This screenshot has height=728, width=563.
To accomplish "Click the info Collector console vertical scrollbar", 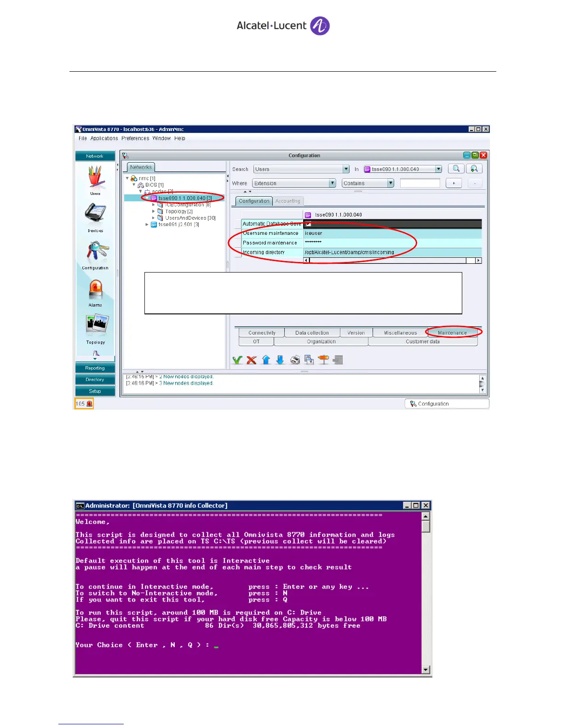I will coord(426,593).
